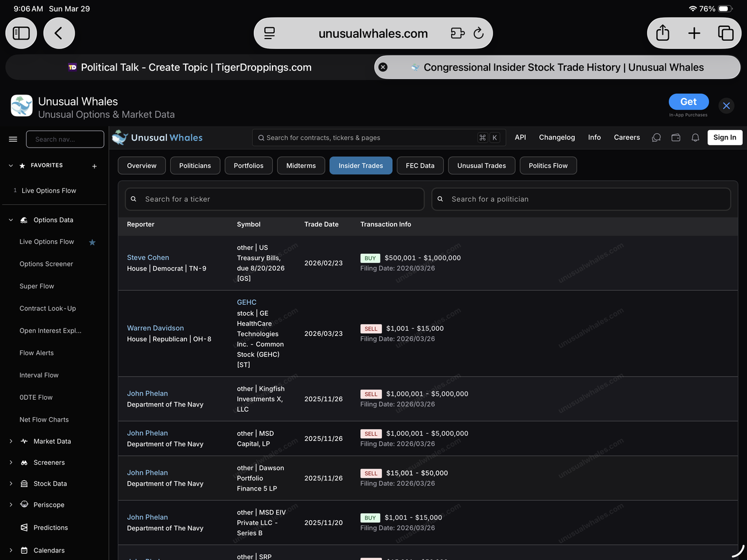Switch to Politicians tab
The width and height of the screenshot is (747, 560).
click(195, 166)
